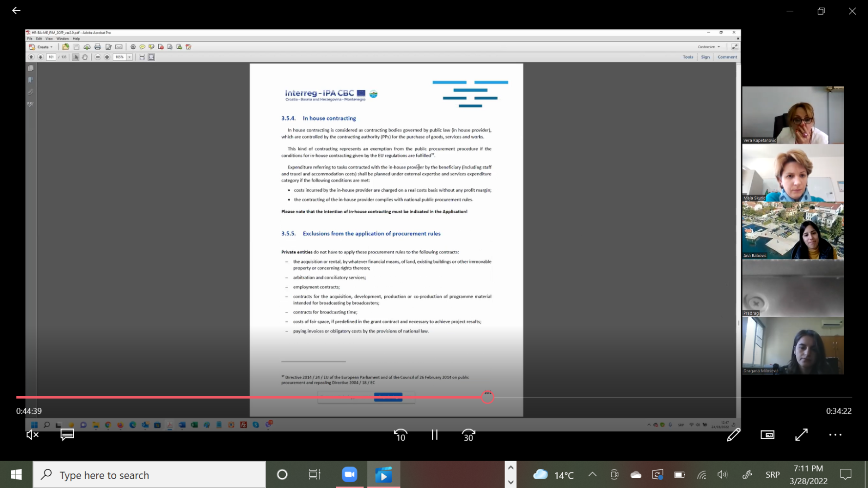Open Task View on the taskbar

(315, 474)
